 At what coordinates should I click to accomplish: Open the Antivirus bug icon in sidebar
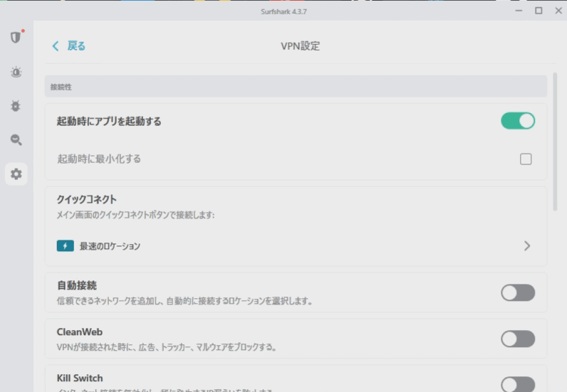(x=16, y=105)
